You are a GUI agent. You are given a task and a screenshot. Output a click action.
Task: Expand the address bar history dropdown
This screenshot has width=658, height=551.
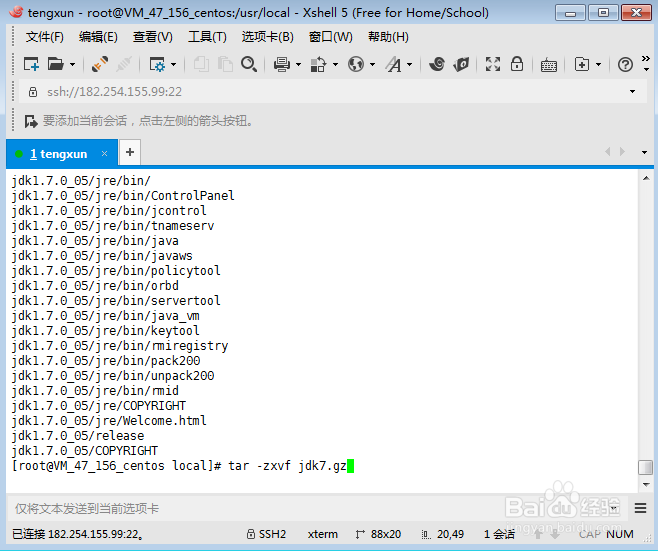(632, 91)
